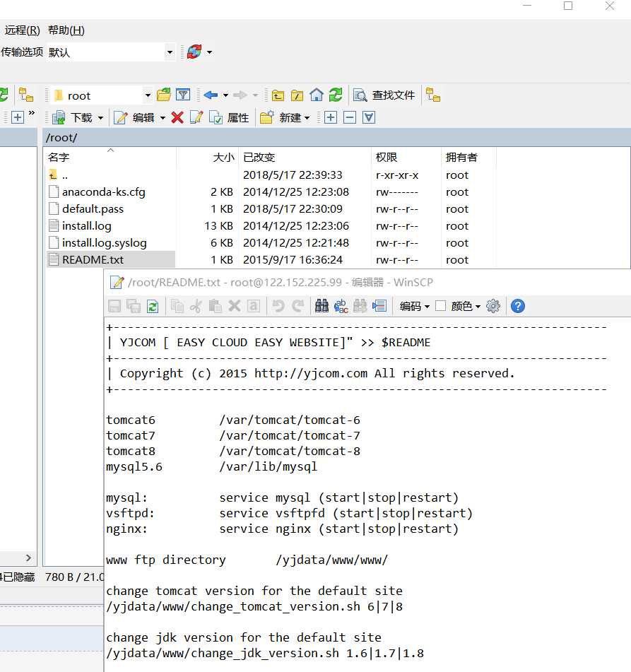Sort files by the 名字 column header

tap(112, 158)
